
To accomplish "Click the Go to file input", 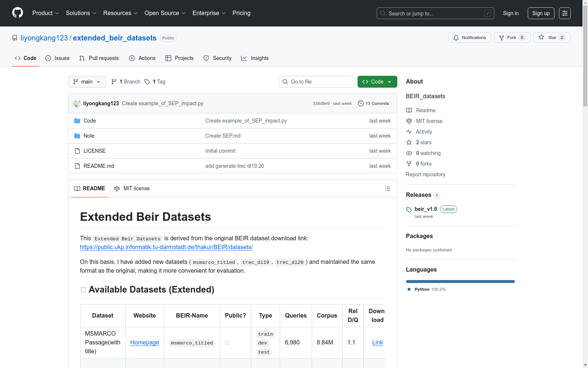I will (317, 82).
